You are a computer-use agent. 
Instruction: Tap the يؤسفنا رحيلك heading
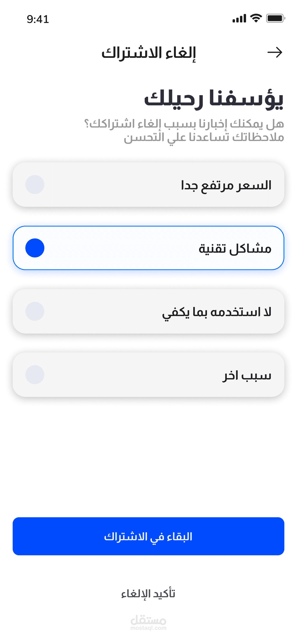[x=214, y=99]
